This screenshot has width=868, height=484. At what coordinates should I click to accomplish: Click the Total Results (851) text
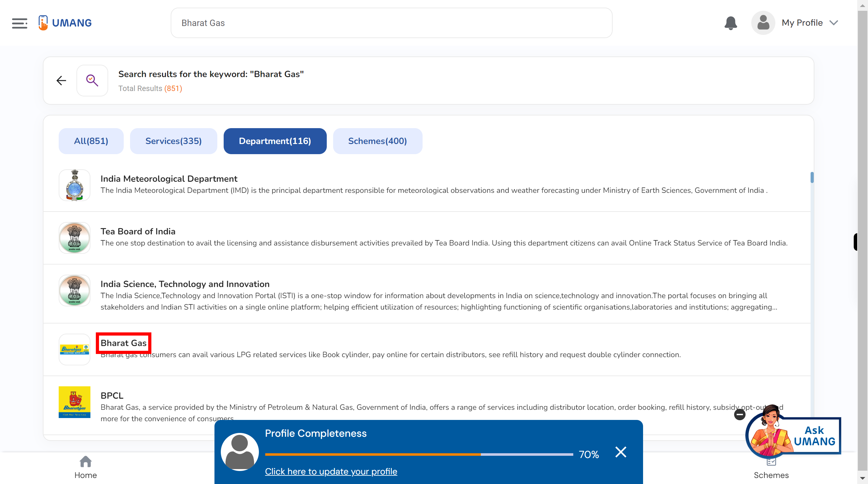[150, 88]
